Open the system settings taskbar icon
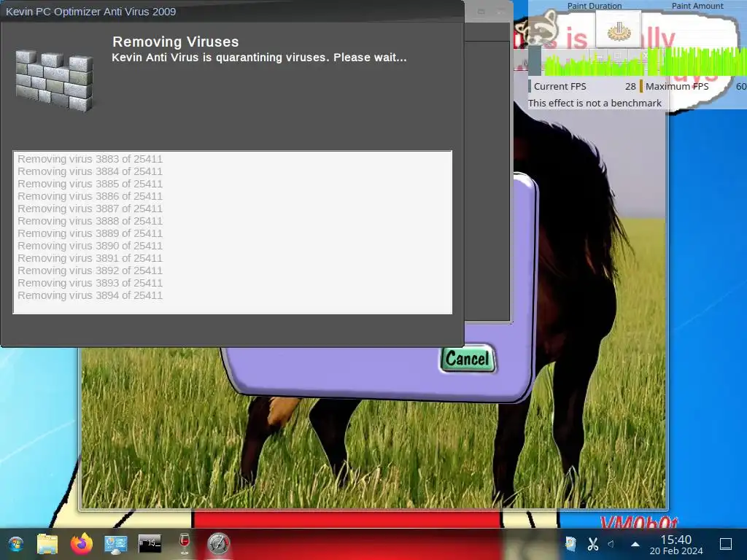Screen dimensions: 747x560 pos(116,544)
